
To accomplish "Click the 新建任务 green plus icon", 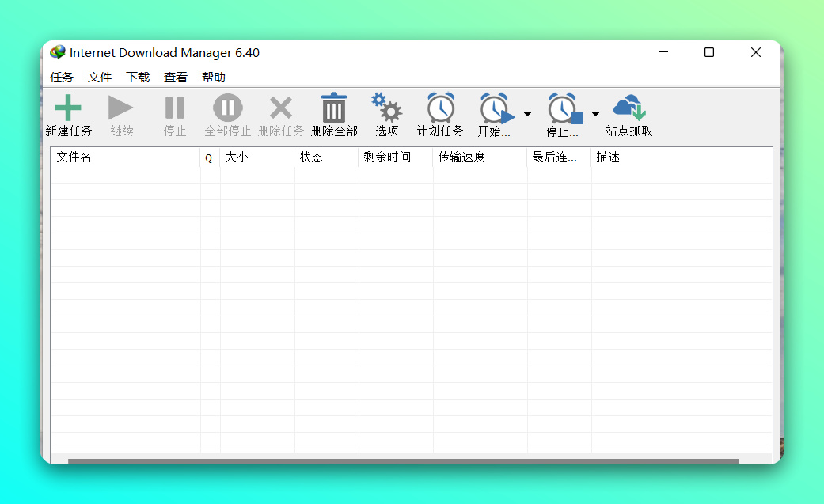I will coord(68,108).
